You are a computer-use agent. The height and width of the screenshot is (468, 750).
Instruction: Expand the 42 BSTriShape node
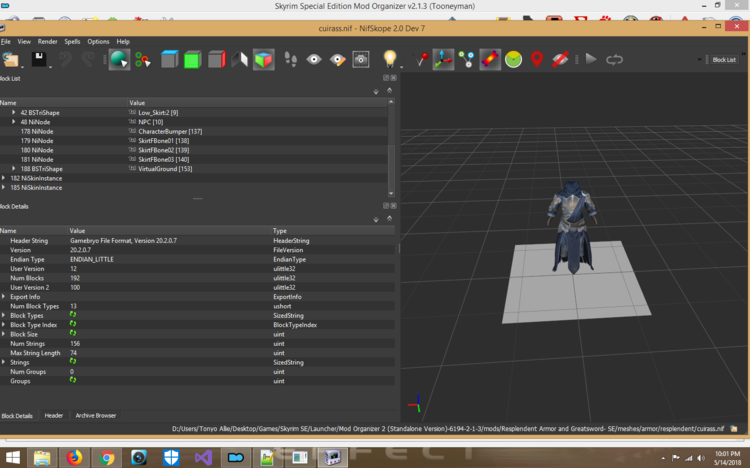[x=13, y=112]
